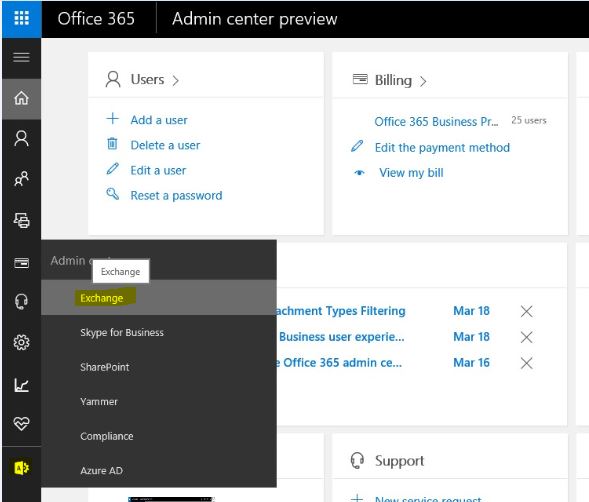The height and width of the screenshot is (502, 589).
Task: Collapse the navigation hamburger menu
Action: [21, 57]
